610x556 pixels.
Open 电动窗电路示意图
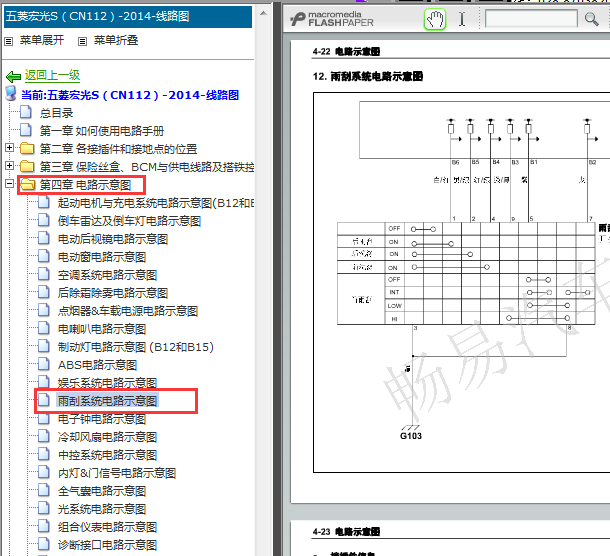click(102, 257)
